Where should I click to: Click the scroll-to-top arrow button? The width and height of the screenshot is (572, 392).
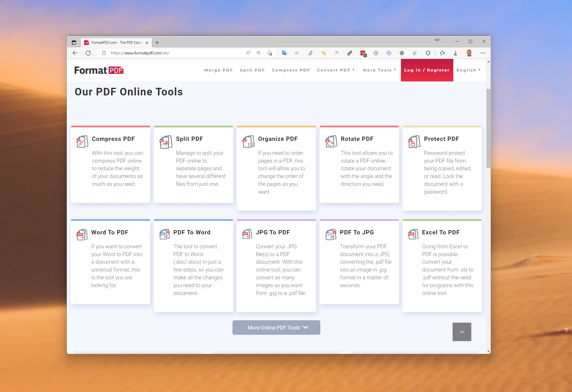[x=462, y=332]
